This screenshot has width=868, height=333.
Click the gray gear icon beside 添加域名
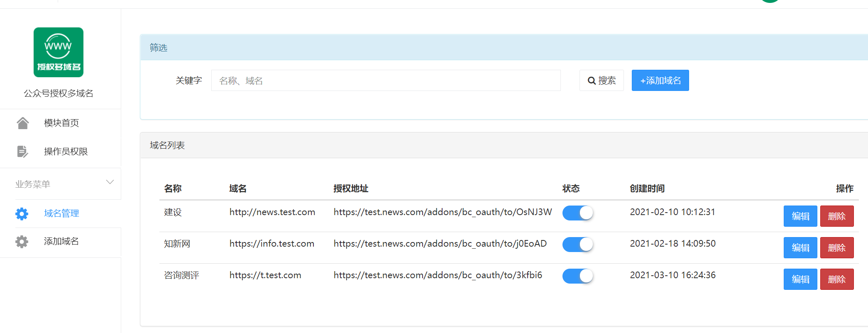[22, 242]
